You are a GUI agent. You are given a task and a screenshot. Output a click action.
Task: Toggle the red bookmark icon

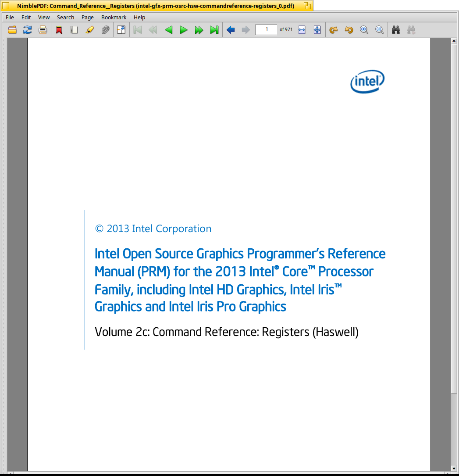tap(59, 30)
